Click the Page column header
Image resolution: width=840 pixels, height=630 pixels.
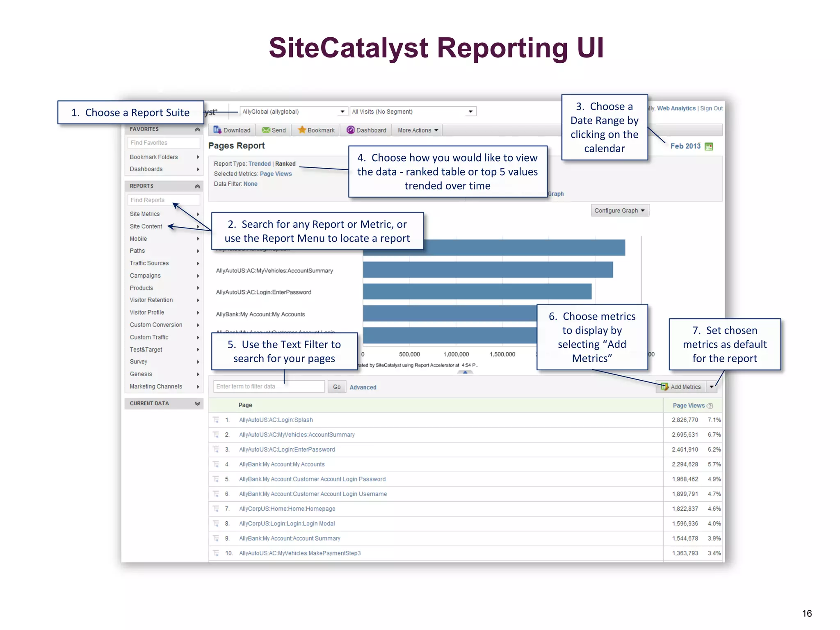pyautogui.click(x=245, y=405)
